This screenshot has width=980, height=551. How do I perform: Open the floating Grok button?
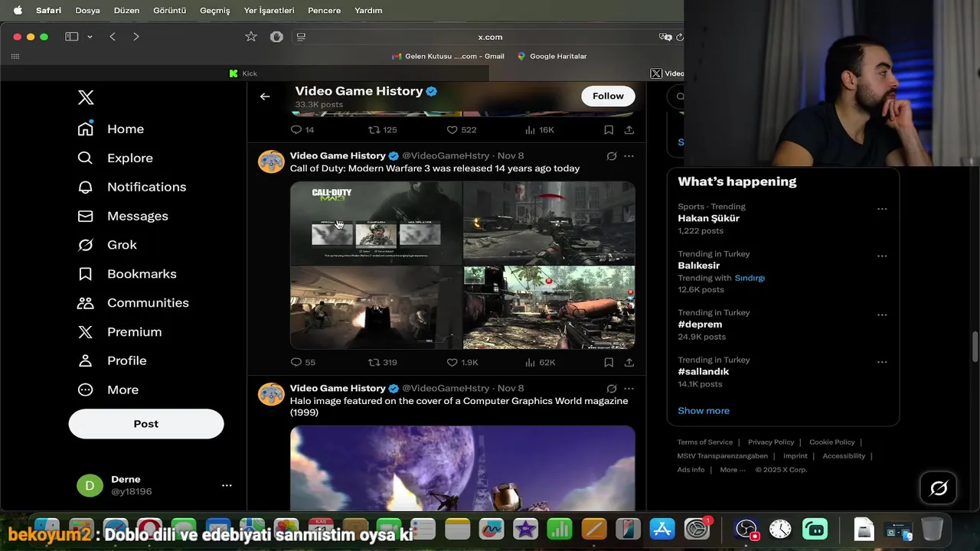[939, 488]
